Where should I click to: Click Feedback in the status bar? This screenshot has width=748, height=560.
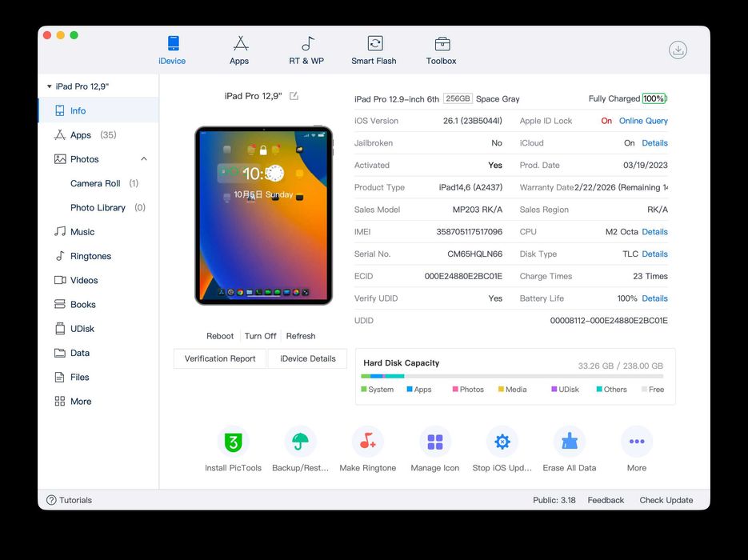606,500
